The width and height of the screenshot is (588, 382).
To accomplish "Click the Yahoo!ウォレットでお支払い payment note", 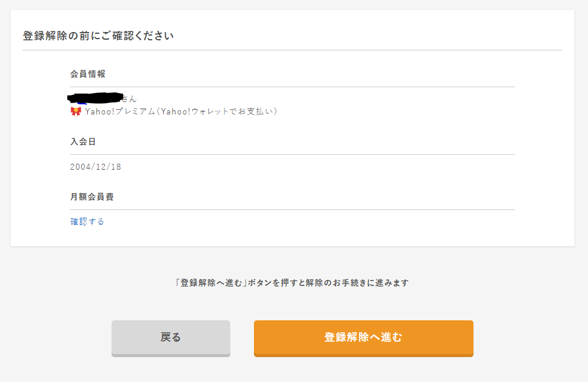I will point(217,112).
